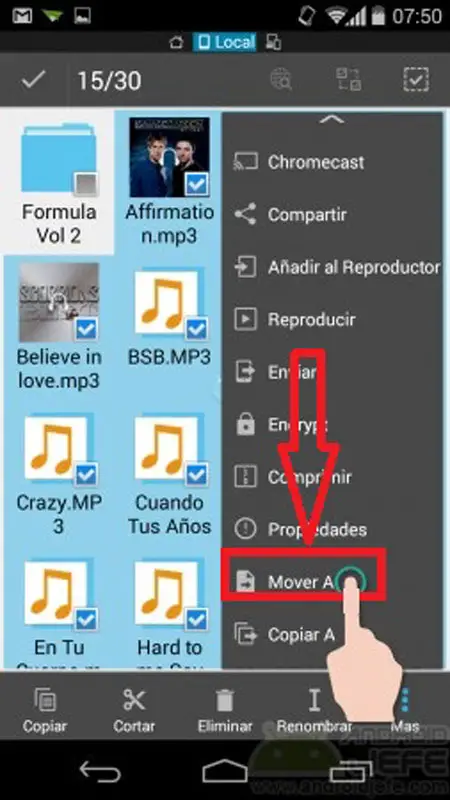The image size is (450, 800).
Task: Open the search globe icon in top bar
Action: point(281,80)
